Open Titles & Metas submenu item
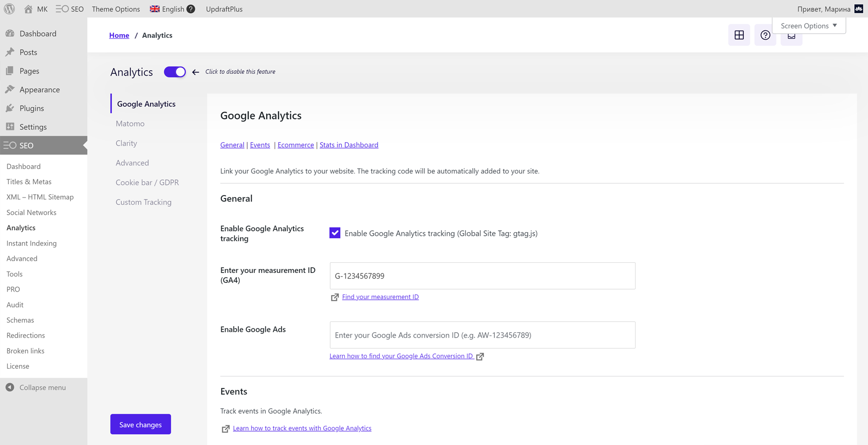868x445 pixels. (x=29, y=181)
